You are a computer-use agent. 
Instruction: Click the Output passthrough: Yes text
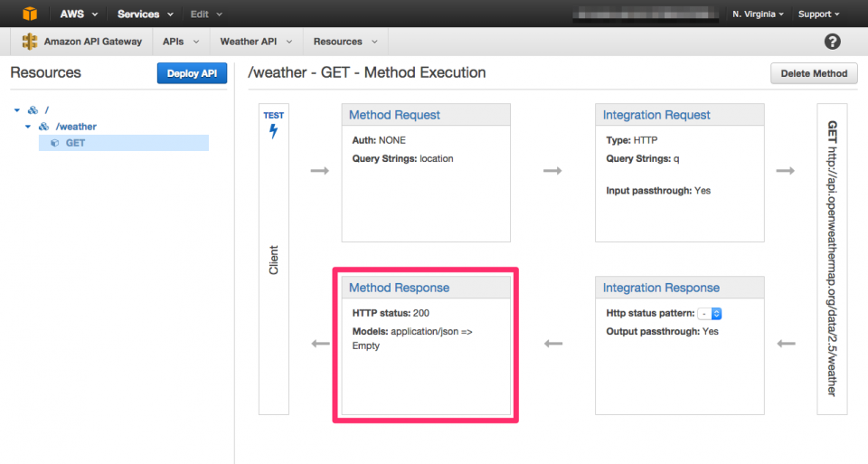tap(662, 331)
